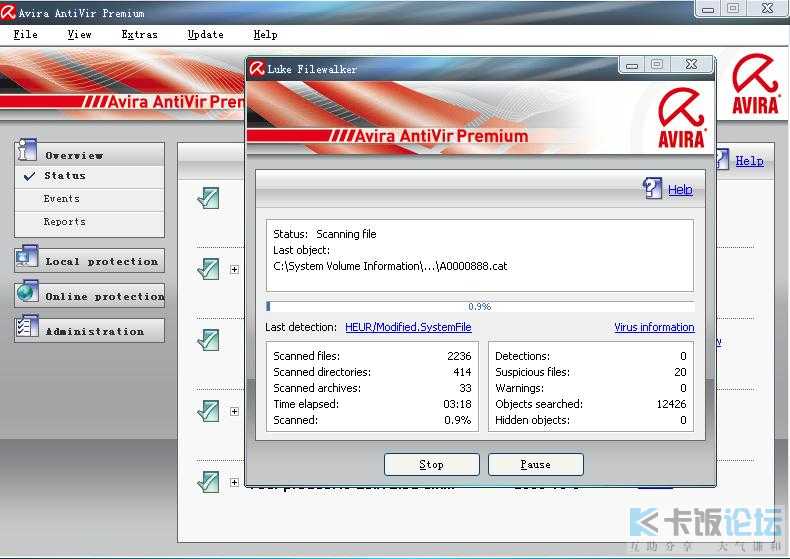Open the Virus information link

tap(654, 327)
